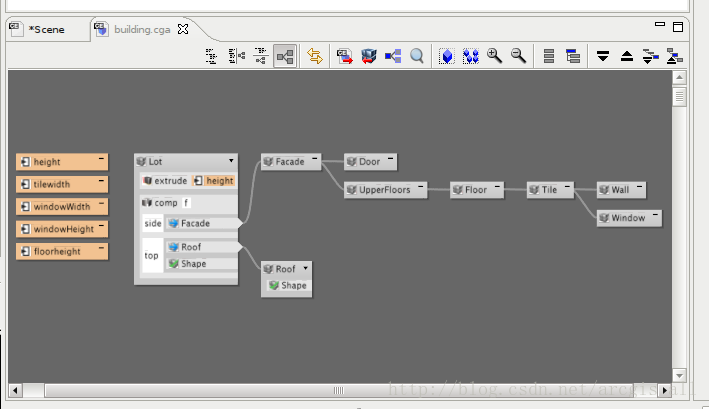The image size is (709, 409).
Task: Collapse the windowHeight attribute node
Action: (x=101, y=226)
